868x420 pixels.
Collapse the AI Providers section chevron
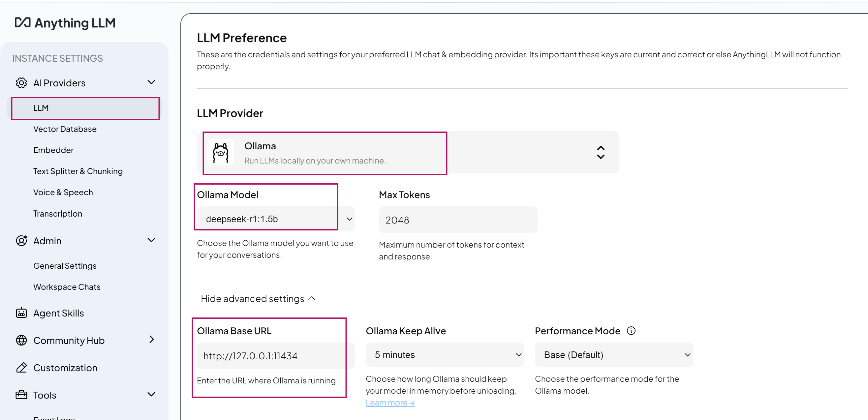151,82
